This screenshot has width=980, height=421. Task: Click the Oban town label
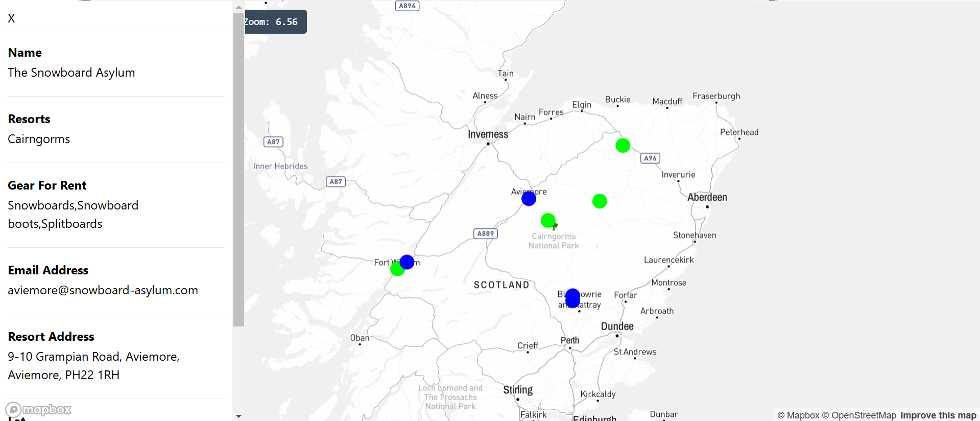tap(360, 338)
